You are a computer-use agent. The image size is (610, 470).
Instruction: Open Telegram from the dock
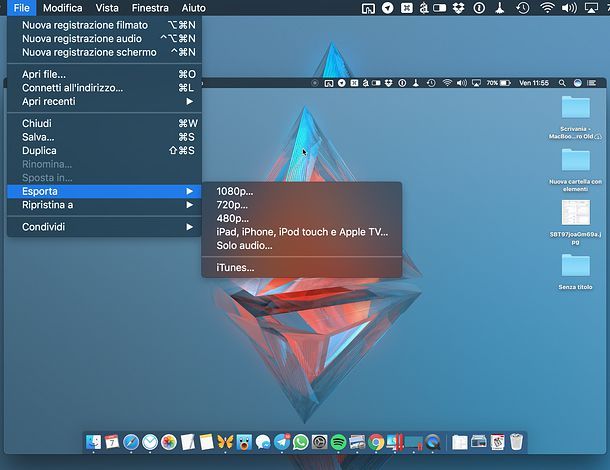(282, 441)
